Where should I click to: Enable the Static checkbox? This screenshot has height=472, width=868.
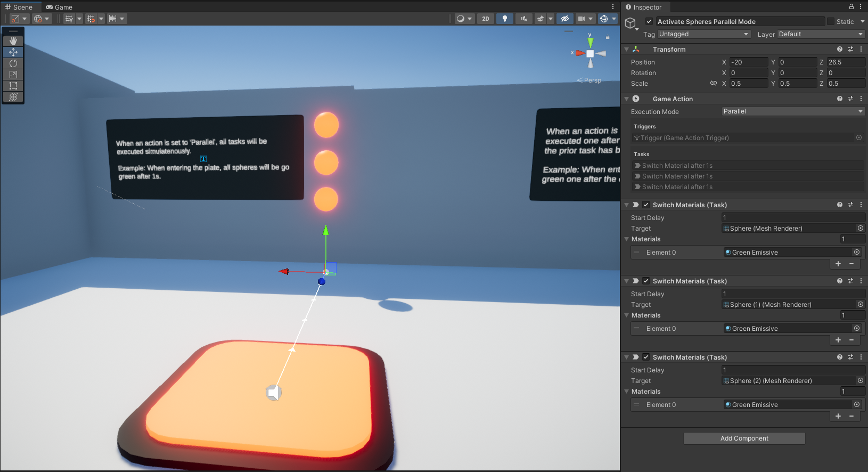click(x=830, y=22)
